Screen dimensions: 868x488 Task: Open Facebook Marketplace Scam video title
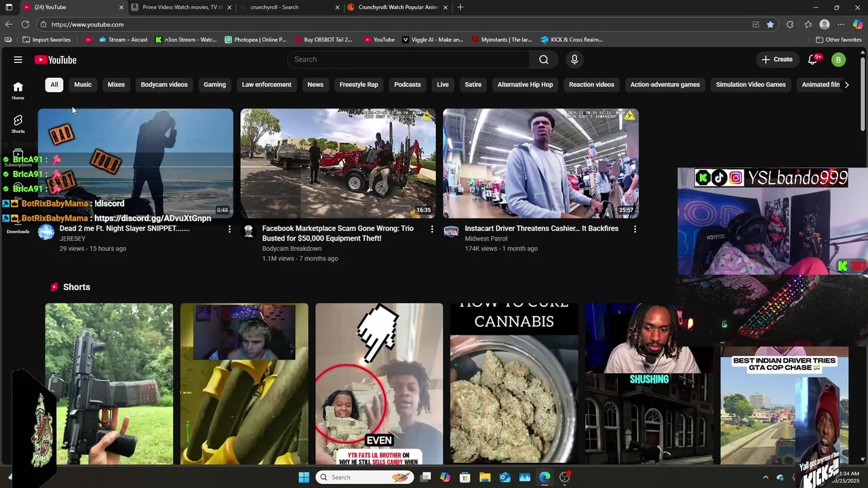tap(338, 233)
